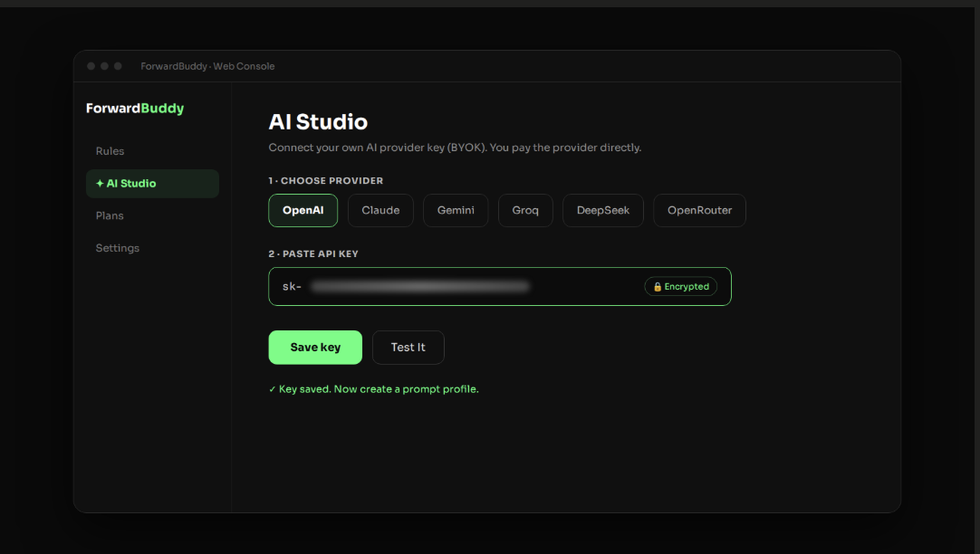The image size is (980, 554).
Task: Click the third window control dot
Action: (118, 66)
